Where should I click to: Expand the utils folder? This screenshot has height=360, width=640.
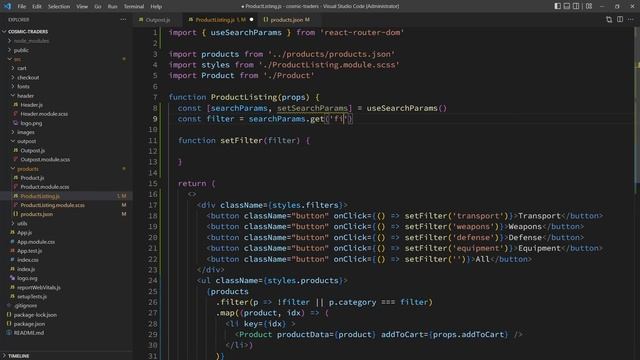click(x=22, y=223)
